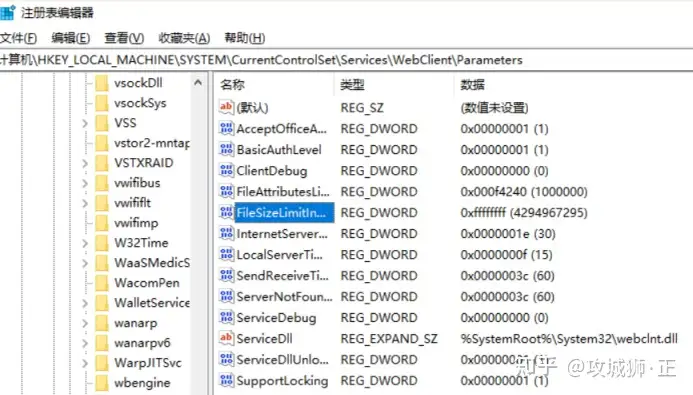Click the DWORD icon of FileSizeLimitIn...

[x=226, y=213]
